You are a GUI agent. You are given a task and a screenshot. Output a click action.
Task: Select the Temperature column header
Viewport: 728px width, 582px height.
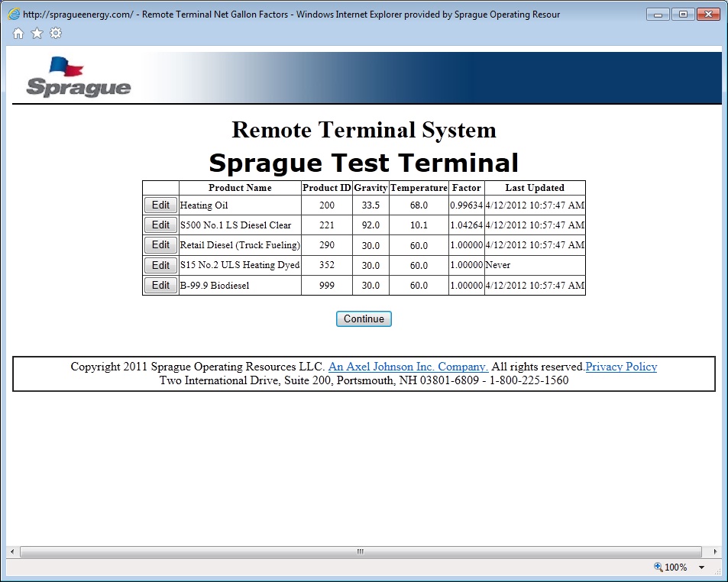(419, 187)
